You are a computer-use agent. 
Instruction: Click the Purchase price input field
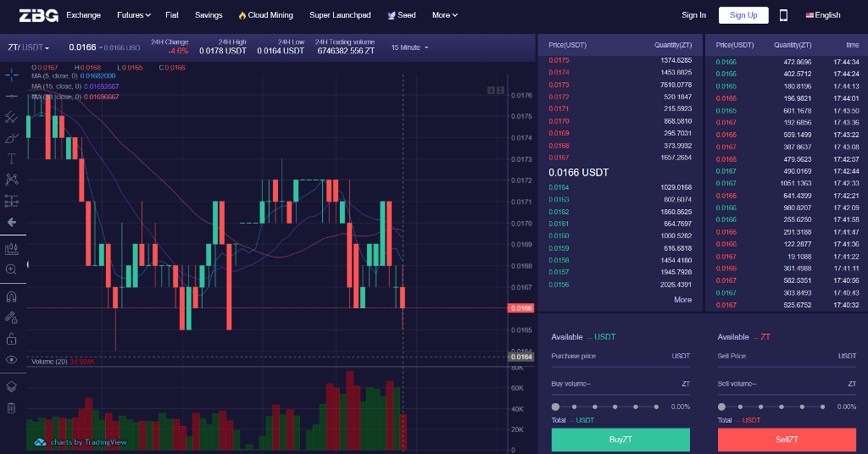[x=620, y=357]
